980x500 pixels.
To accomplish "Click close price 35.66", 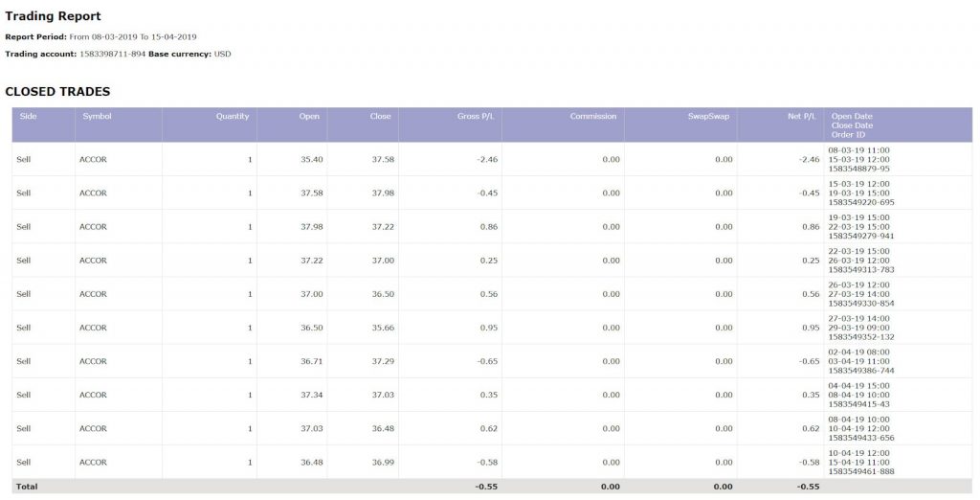I will 383,328.
